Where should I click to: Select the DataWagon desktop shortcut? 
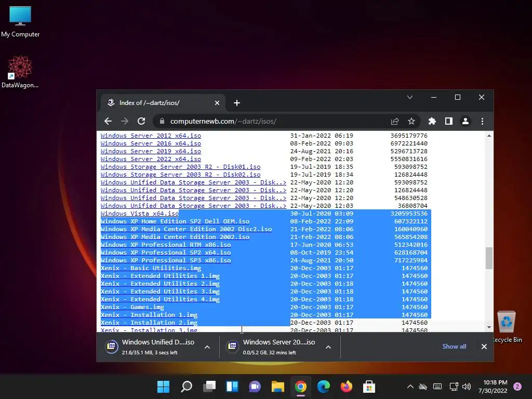[20, 72]
